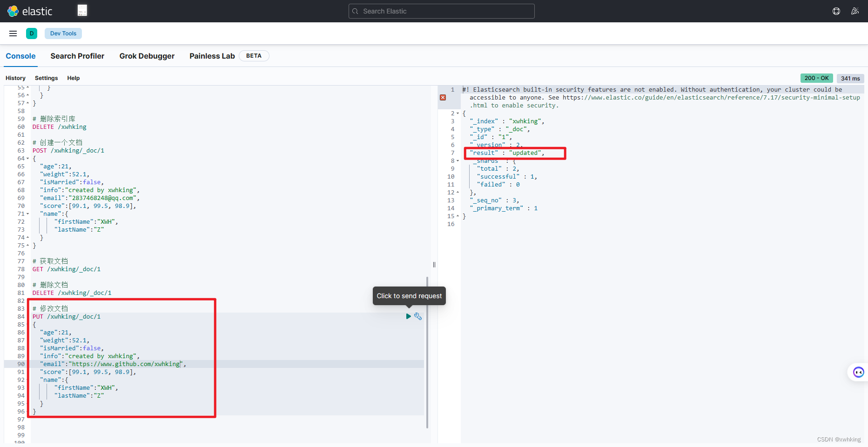Click the DELETE /xwhking/_doc/1 line
The width and height of the screenshot is (868, 447).
coord(72,293)
